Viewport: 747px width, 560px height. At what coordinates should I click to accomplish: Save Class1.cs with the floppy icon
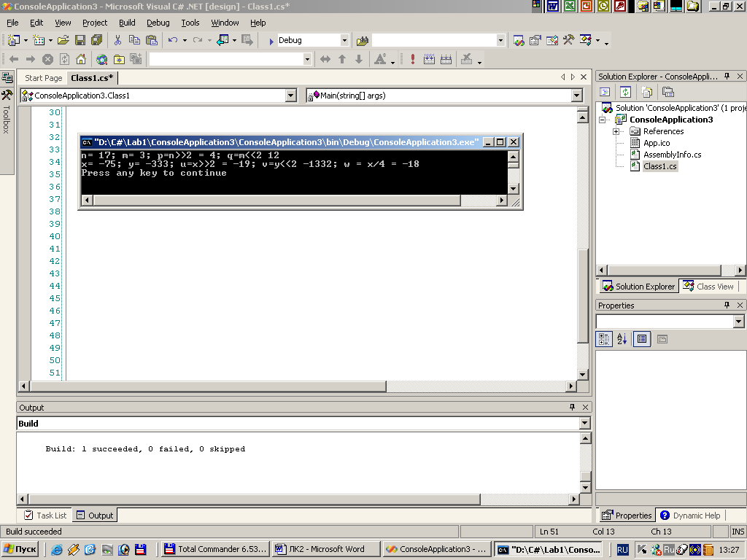80,41
